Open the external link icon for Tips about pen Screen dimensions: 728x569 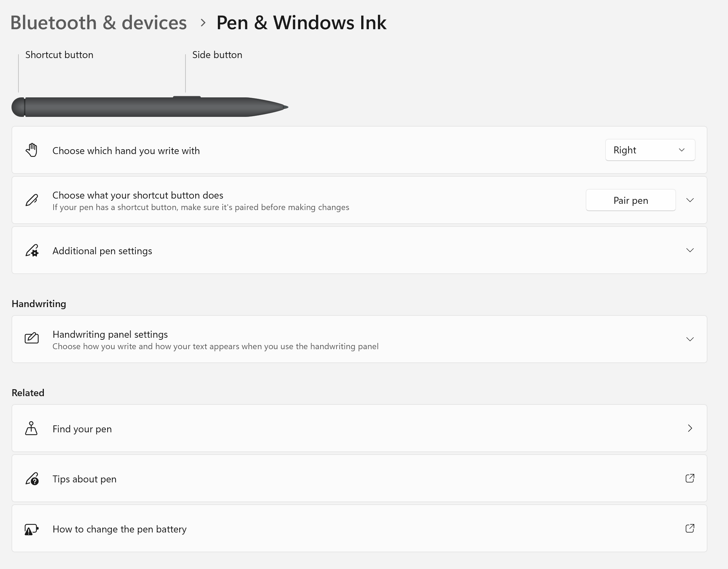[690, 478]
